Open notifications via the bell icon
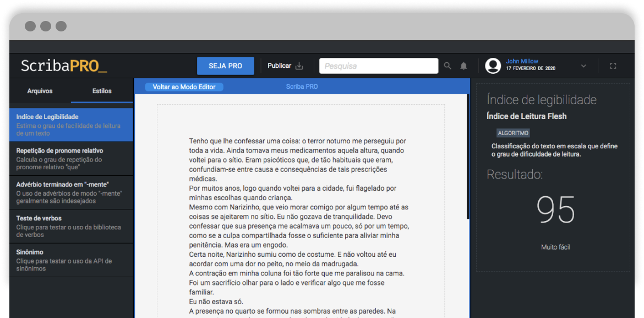Image resolution: width=644 pixels, height=318 pixels. [463, 66]
